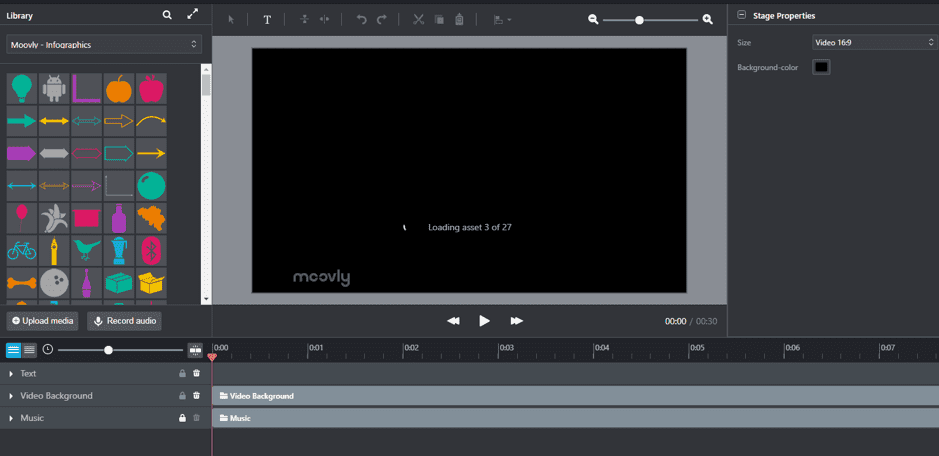Select the solid teal arrow graphic
This screenshot has height=456, width=939.
pos(22,121)
